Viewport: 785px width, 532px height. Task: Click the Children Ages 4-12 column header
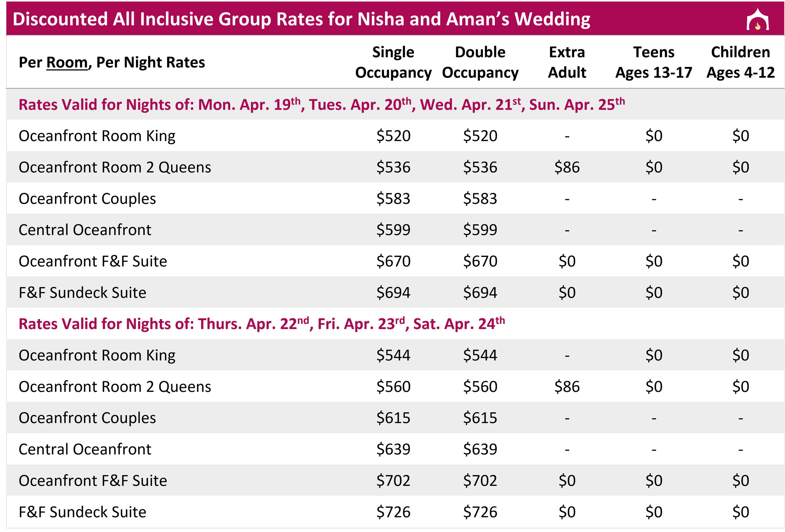point(740,62)
